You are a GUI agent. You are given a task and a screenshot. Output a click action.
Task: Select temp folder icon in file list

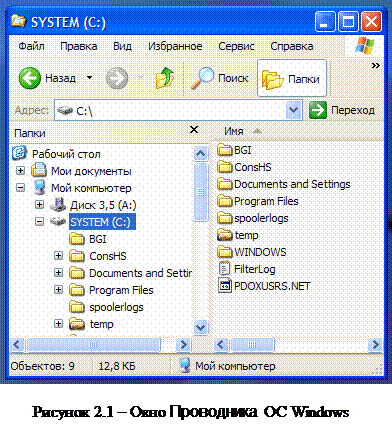point(225,235)
